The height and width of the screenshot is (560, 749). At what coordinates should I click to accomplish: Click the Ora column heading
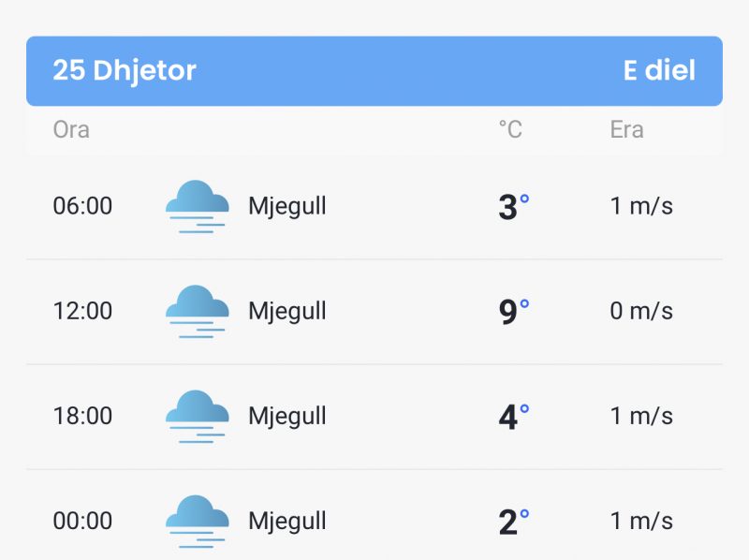click(x=71, y=129)
